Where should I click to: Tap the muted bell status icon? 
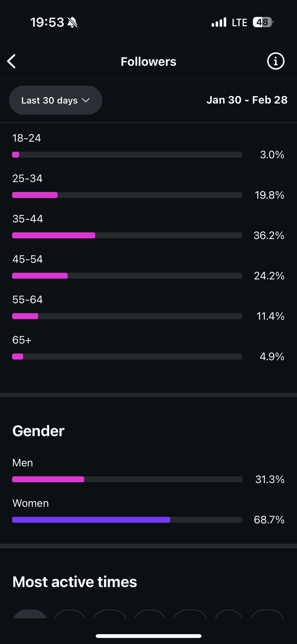[73, 22]
